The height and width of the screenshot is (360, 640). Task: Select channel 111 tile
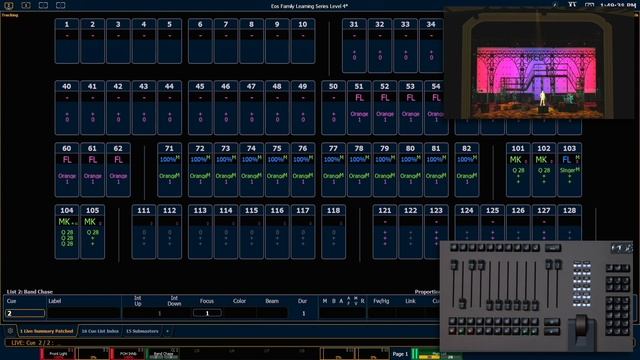tap(144, 232)
